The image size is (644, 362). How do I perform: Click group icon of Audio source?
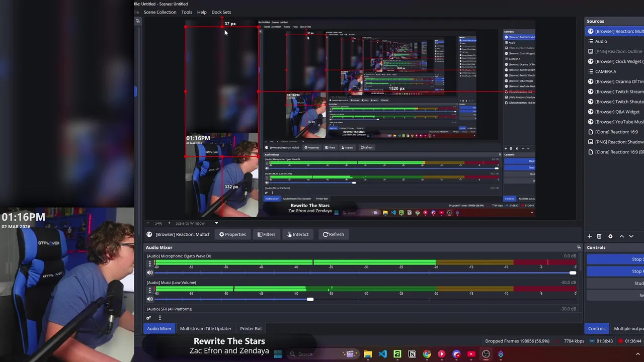tap(591, 41)
